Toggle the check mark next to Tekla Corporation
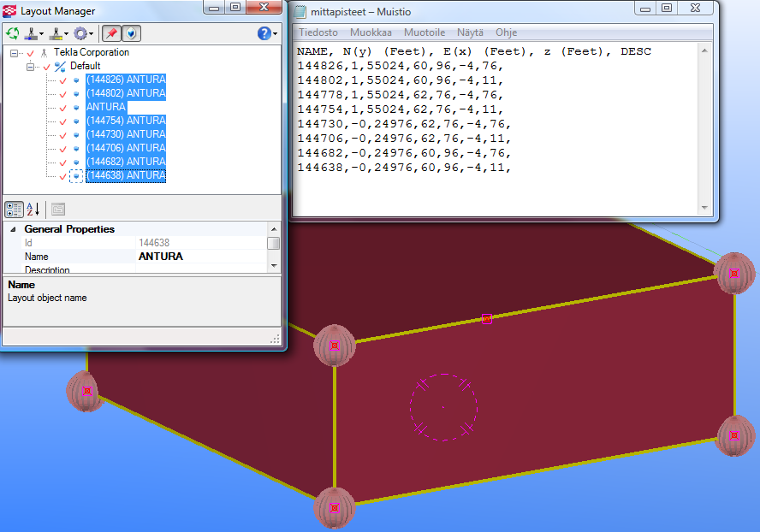Image resolution: width=760 pixels, height=532 pixels. coord(31,53)
